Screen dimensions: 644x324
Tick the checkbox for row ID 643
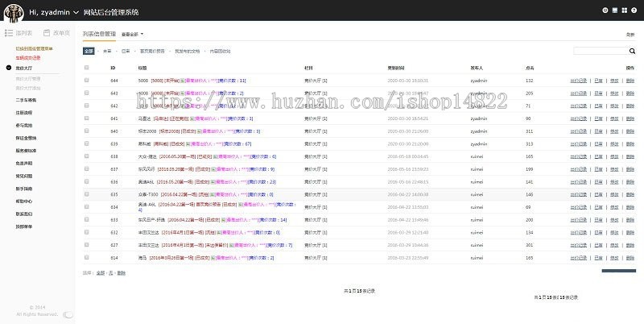[x=86, y=93]
